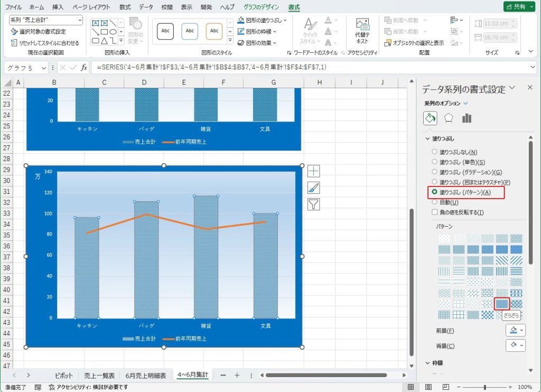Expand the 枠線 border section
The width and height of the screenshot is (541, 392).
pos(428,363)
